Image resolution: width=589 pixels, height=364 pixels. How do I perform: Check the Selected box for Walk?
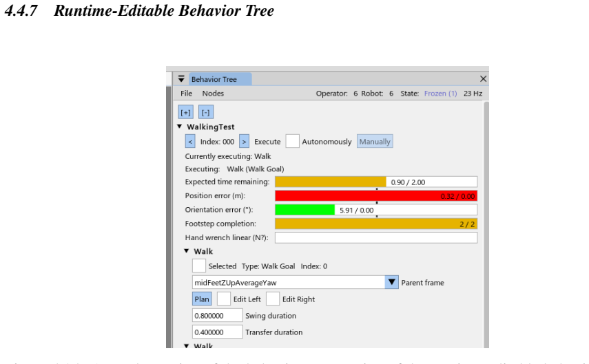click(198, 266)
